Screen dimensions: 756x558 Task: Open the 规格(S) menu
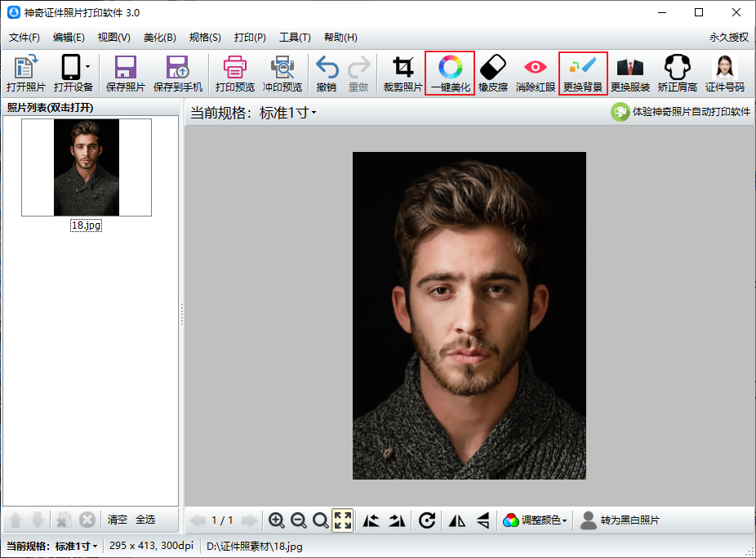(205, 37)
